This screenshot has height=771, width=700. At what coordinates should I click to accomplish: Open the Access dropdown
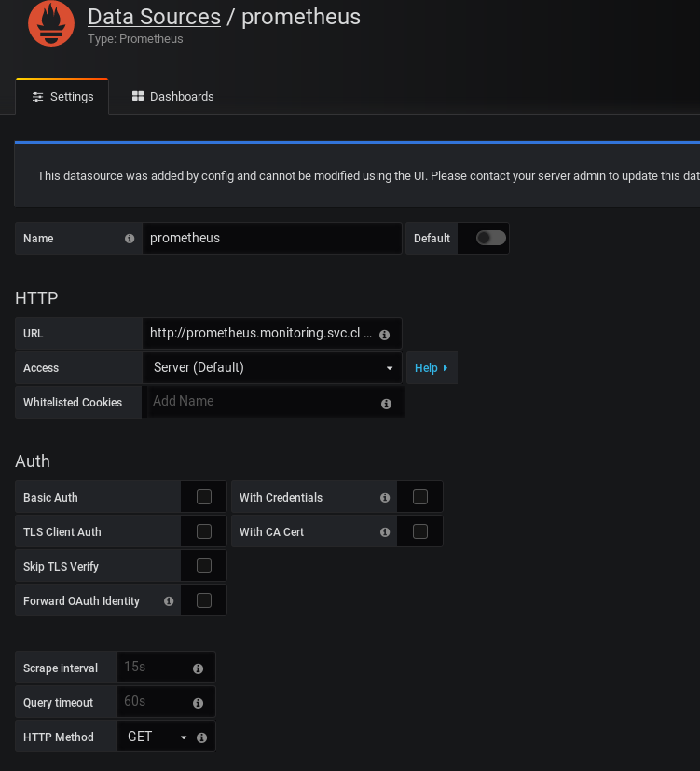272,368
